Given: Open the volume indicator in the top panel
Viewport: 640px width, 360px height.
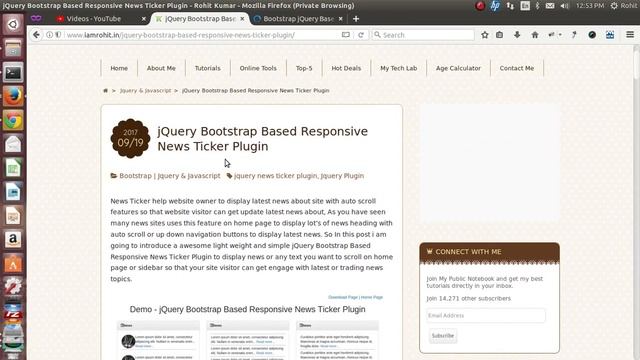Looking at the screenshot, I should coord(564,6).
